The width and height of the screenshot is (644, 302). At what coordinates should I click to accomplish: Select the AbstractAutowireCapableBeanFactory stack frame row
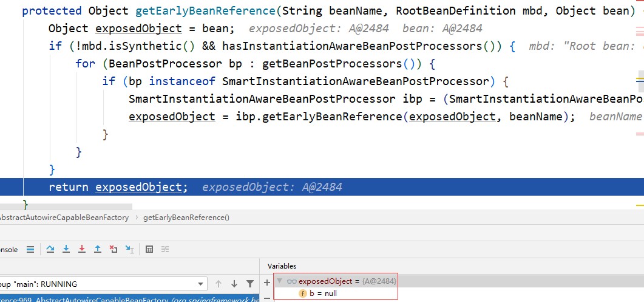(x=129, y=299)
